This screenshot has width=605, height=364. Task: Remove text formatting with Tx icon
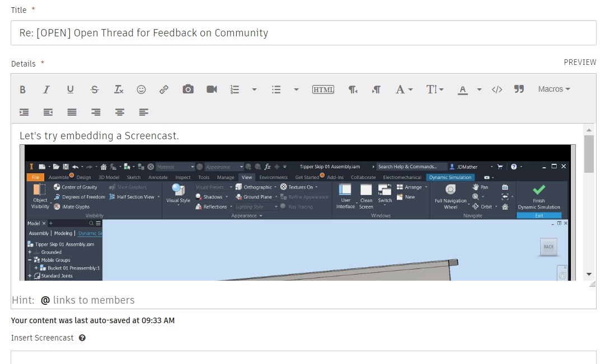pyautogui.click(x=119, y=89)
